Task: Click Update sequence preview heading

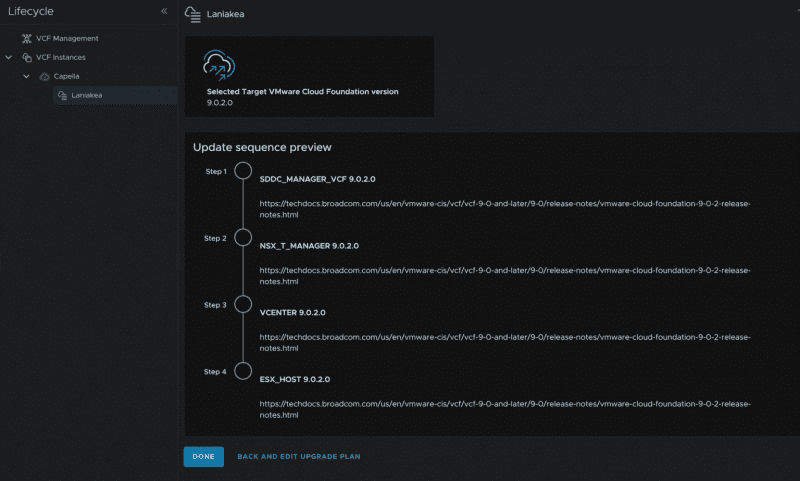Action: point(262,147)
